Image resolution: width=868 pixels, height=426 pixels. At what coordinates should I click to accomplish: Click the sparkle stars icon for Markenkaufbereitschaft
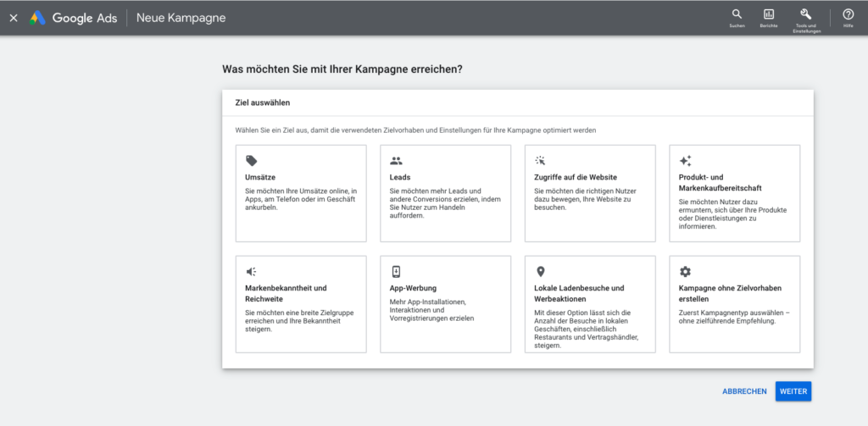[x=686, y=160]
